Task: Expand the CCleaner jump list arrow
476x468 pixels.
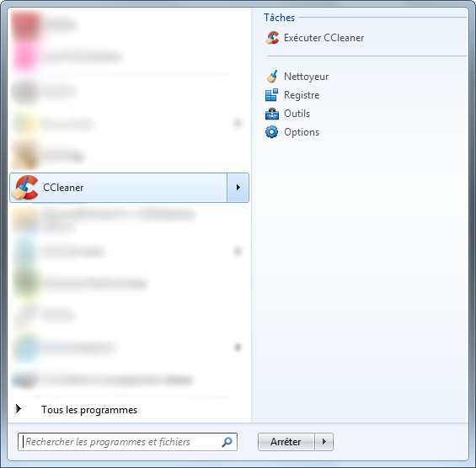Action: pyautogui.click(x=238, y=188)
